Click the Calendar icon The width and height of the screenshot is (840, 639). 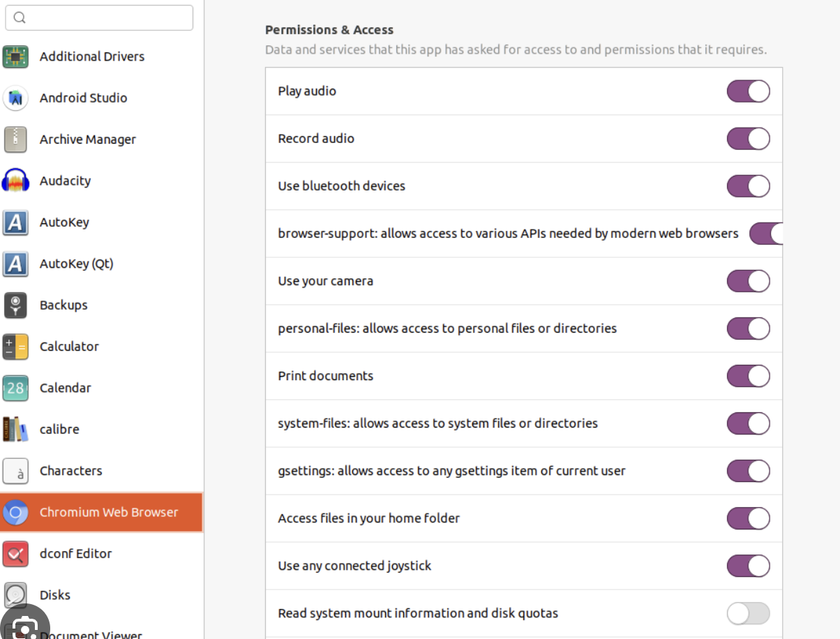click(x=15, y=388)
